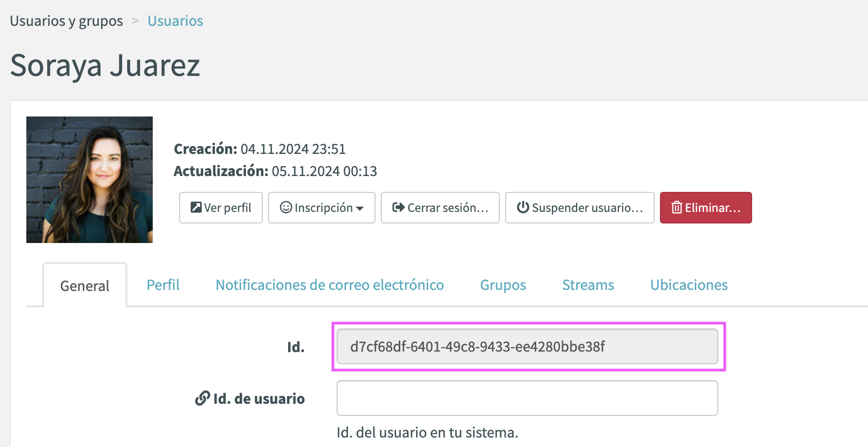Click the bold 'Id.' field label
The width and height of the screenshot is (868, 447).
point(295,347)
